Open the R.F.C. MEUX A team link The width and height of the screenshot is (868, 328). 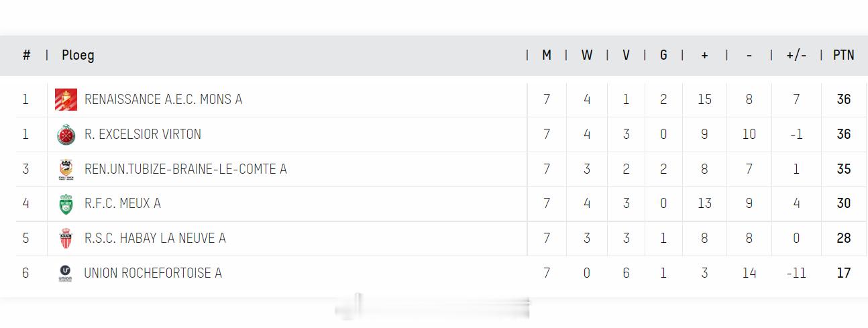click(123, 204)
